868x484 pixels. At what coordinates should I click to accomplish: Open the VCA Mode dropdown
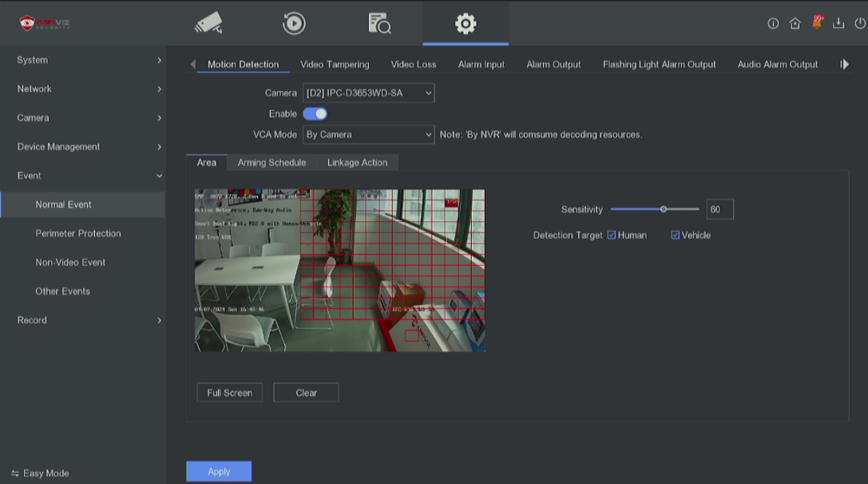(368, 135)
